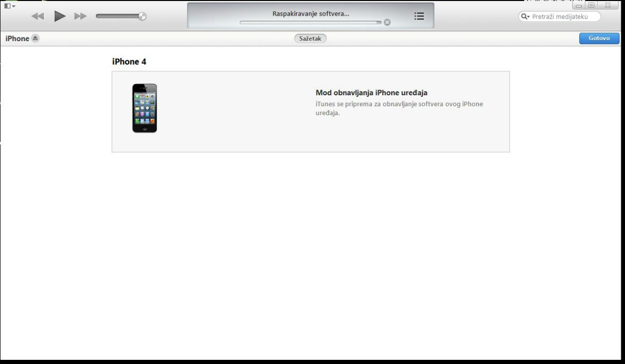This screenshot has height=364, width=625.
Task: Start playback with the Play button
Action: click(60, 16)
